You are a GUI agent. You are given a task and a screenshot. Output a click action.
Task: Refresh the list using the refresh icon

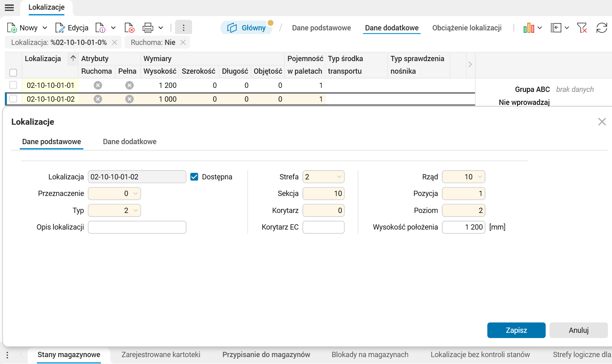[603, 28]
